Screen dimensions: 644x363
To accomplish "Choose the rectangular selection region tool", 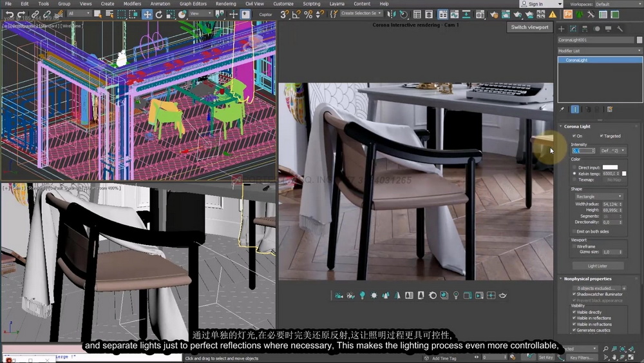I will [122, 14].
